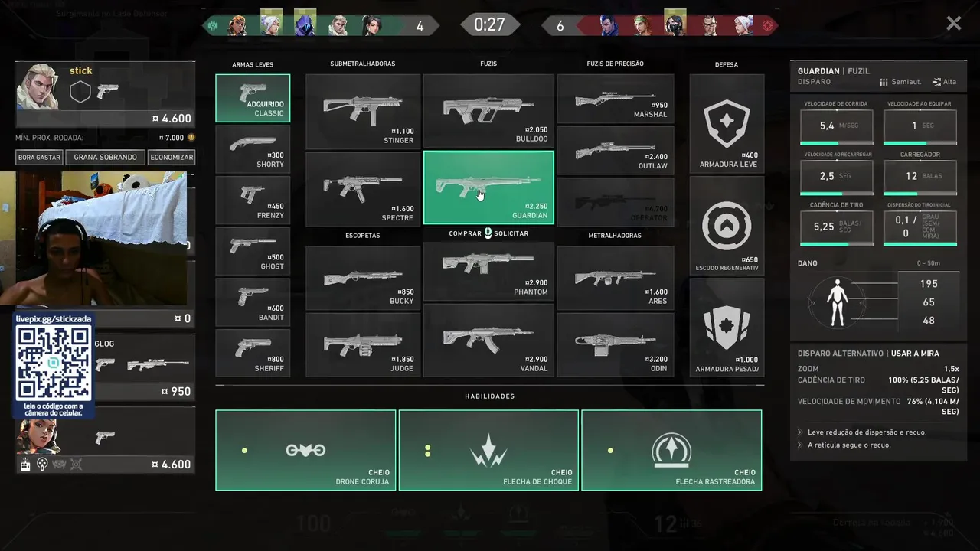
Task: Click the livepix.gg/stickzada link text
Action: (x=54, y=318)
